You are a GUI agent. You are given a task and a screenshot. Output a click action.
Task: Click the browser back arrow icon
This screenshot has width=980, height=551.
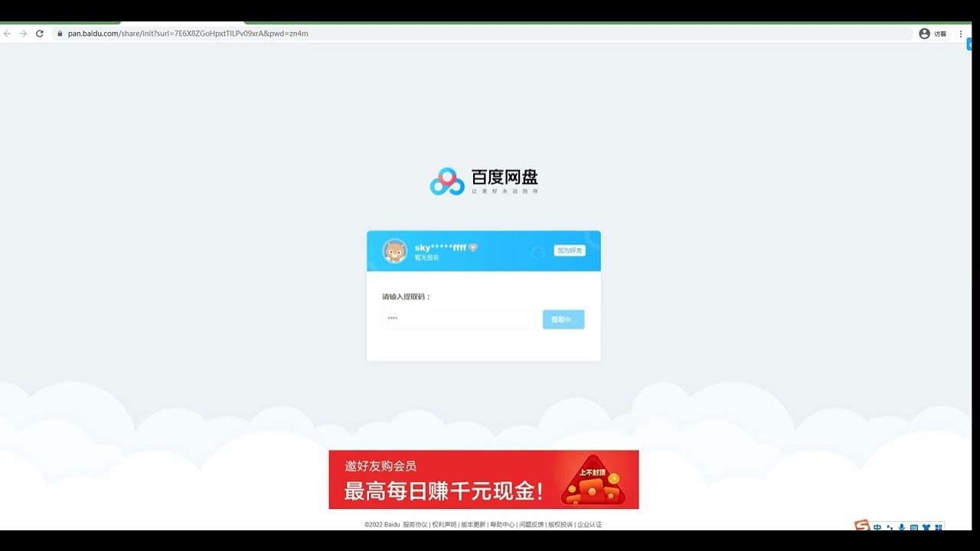click(7, 33)
